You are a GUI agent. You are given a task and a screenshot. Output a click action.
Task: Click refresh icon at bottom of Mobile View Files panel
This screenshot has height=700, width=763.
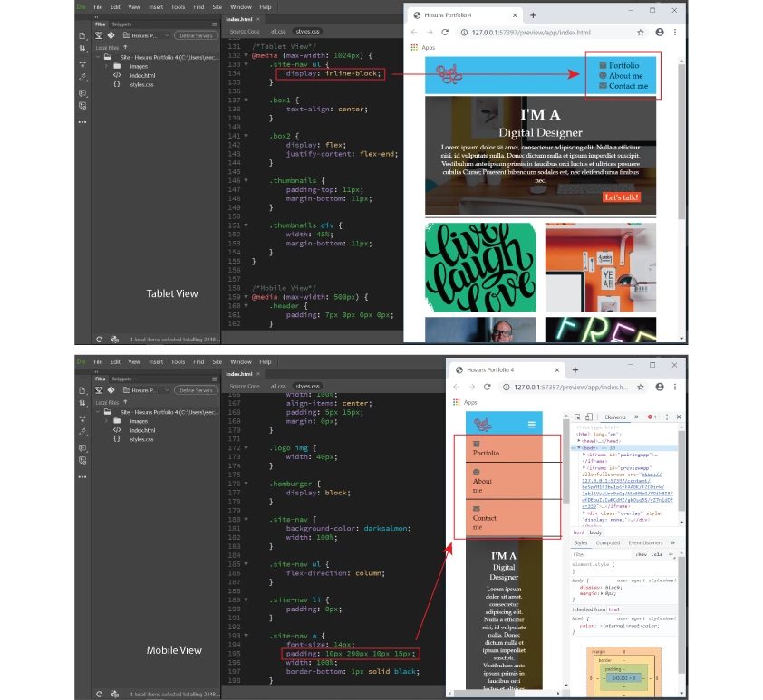[x=99, y=695]
